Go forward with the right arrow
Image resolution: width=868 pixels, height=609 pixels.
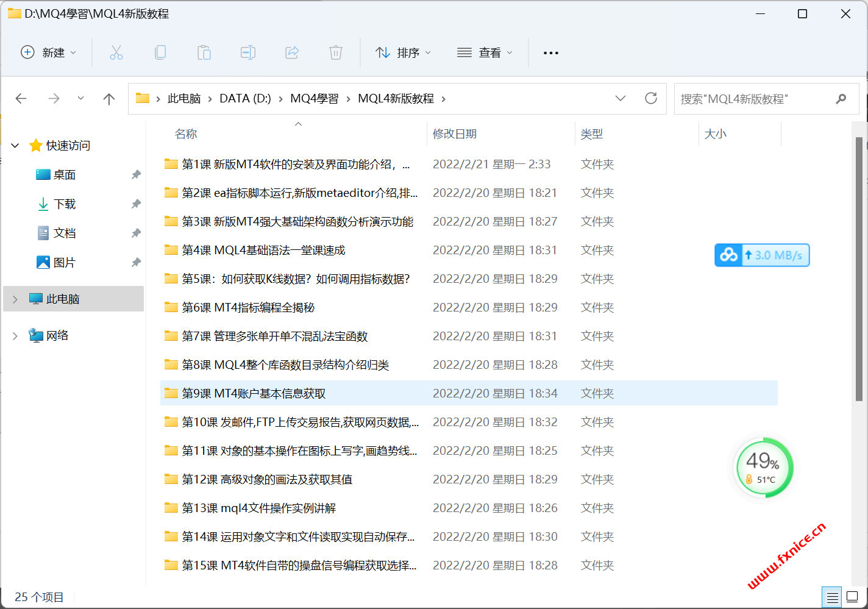click(54, 99)
